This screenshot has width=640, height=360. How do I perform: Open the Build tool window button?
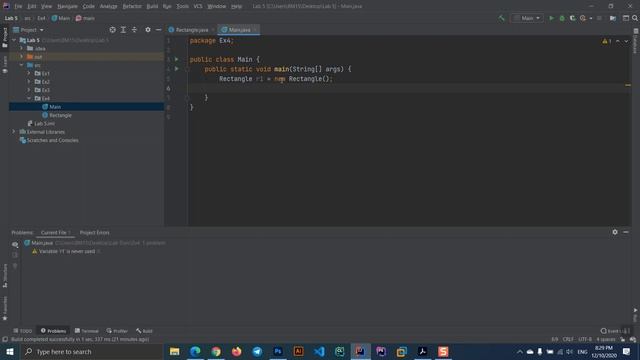[x=144, y=331]
